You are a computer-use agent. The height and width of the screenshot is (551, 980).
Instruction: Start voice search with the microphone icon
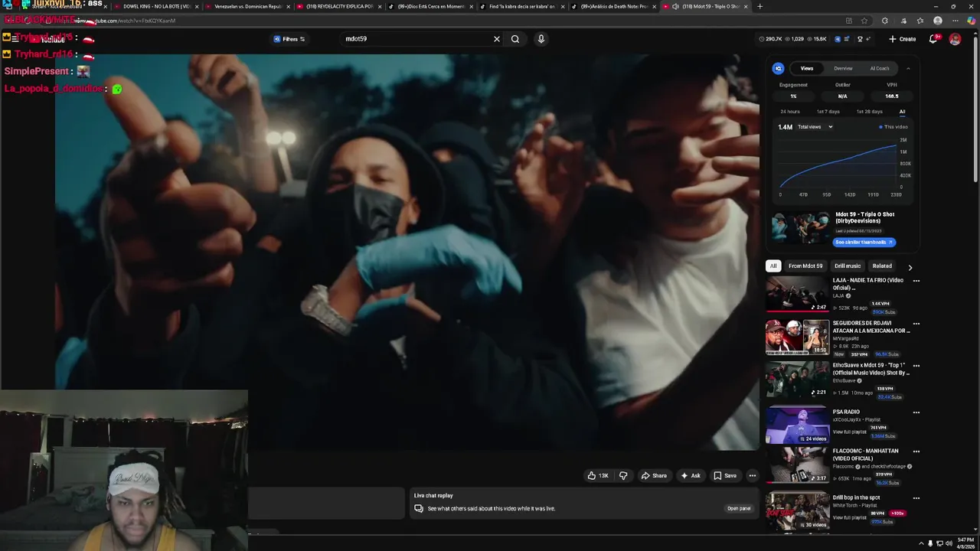click(x=541, y=39)
